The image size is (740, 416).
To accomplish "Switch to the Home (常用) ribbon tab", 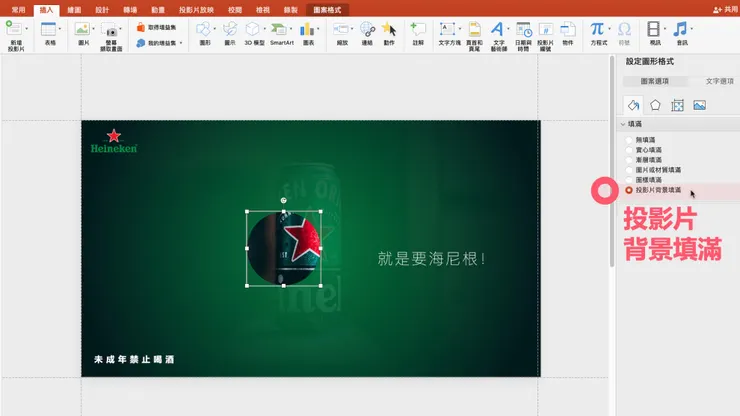I will [x=18, y=10].
